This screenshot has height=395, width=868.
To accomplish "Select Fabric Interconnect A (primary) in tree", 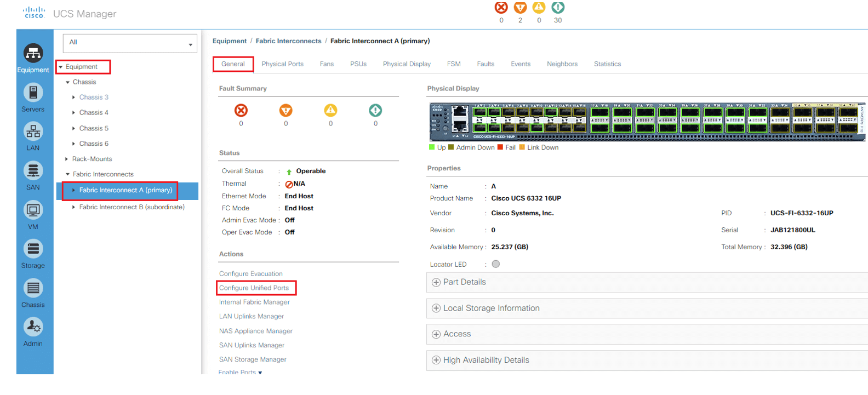I will [x=125, y=190].
